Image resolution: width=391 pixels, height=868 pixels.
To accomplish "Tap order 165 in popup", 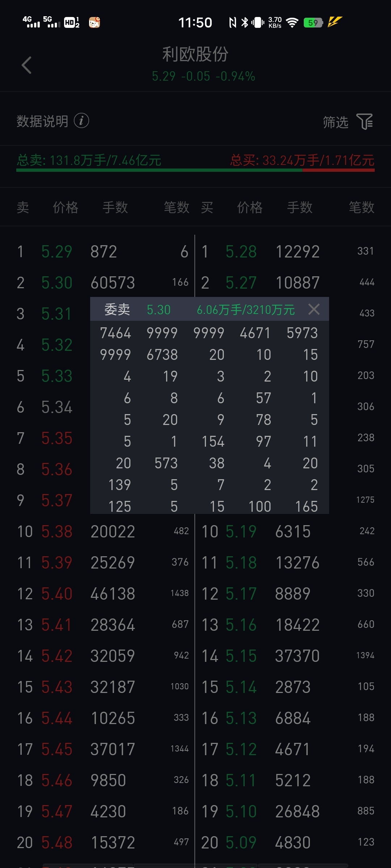I will click(307, 507).
